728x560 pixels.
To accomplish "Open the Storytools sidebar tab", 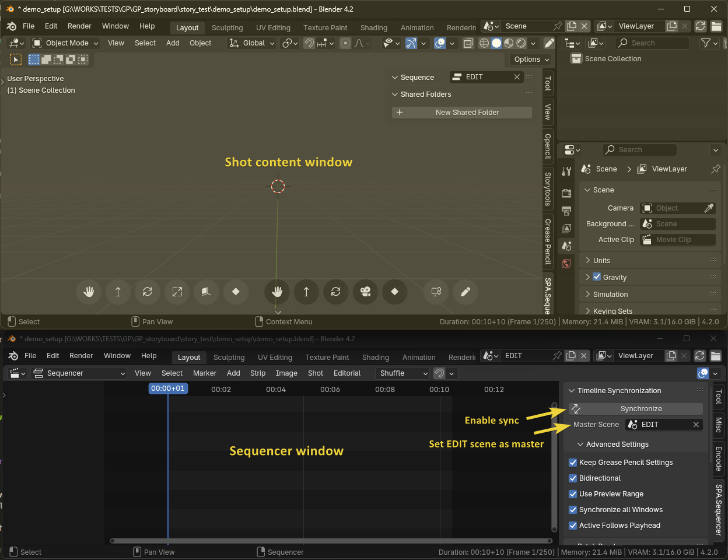I will click(548, 189).
